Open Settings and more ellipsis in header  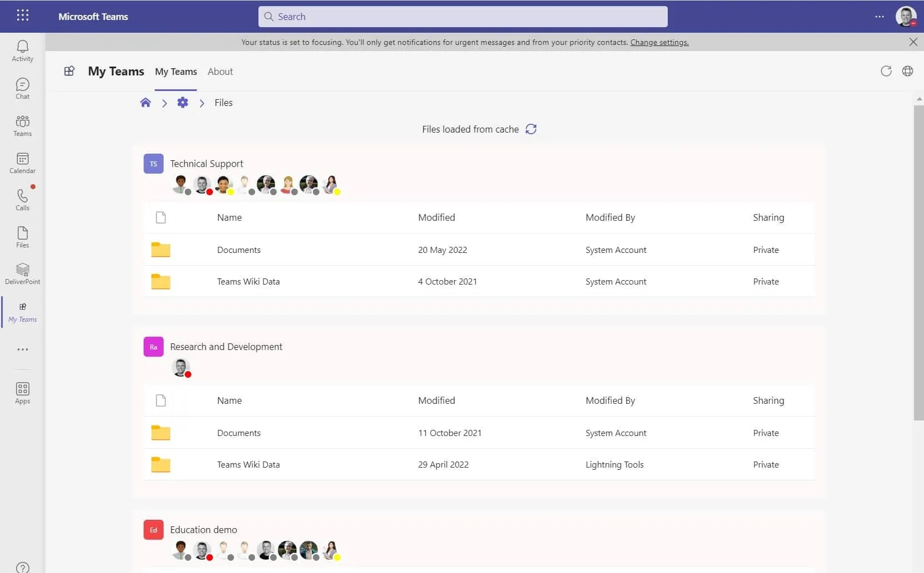tap(880, 17)
